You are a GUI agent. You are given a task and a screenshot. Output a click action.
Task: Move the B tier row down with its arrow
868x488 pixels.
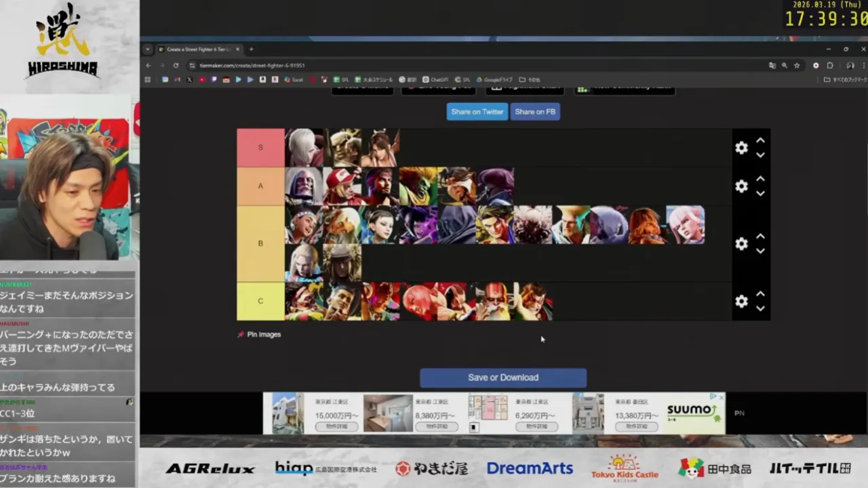760,251
